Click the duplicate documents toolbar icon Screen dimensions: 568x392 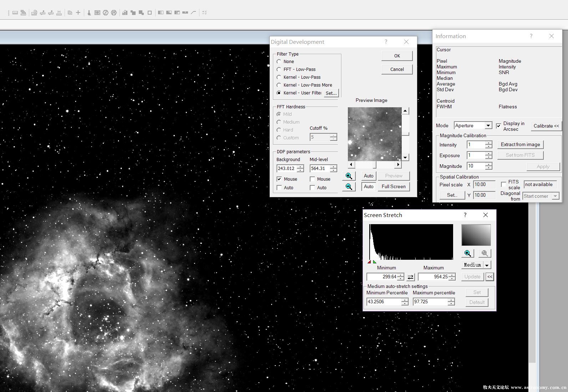[70, 12]
